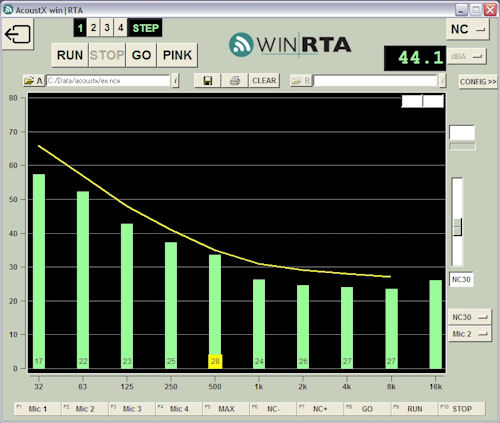
Task: Click the bottom F10 STOP key
Action: click(x=462, y=409)
